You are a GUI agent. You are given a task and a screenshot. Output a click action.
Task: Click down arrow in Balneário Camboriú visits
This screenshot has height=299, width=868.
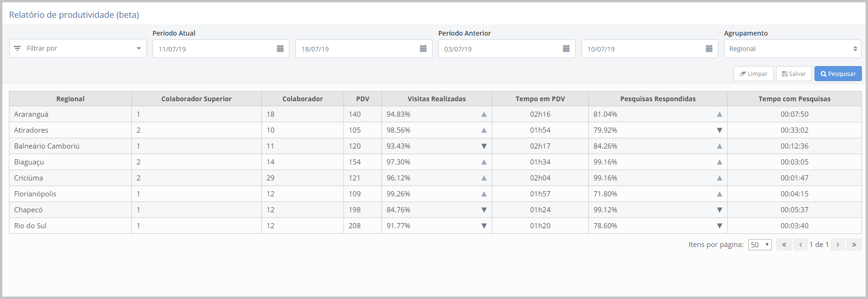(484, 146)
